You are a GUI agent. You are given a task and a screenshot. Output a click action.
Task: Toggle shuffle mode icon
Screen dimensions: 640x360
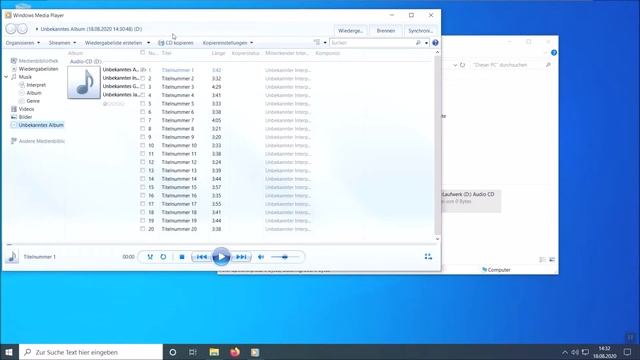click(x=150, y=257)
